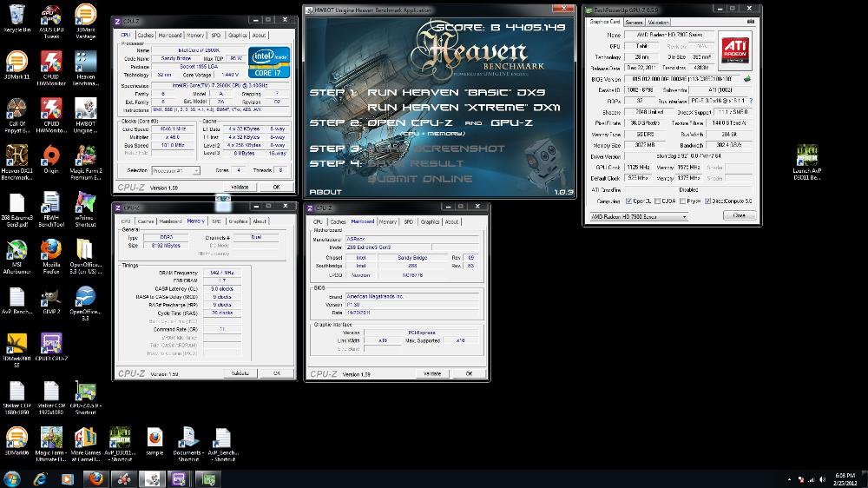The width and height of the screenshot is (868, 488).
Task: Toggle OpenCL checkbox in GPU-Z
Action: (x=628, y=201)
